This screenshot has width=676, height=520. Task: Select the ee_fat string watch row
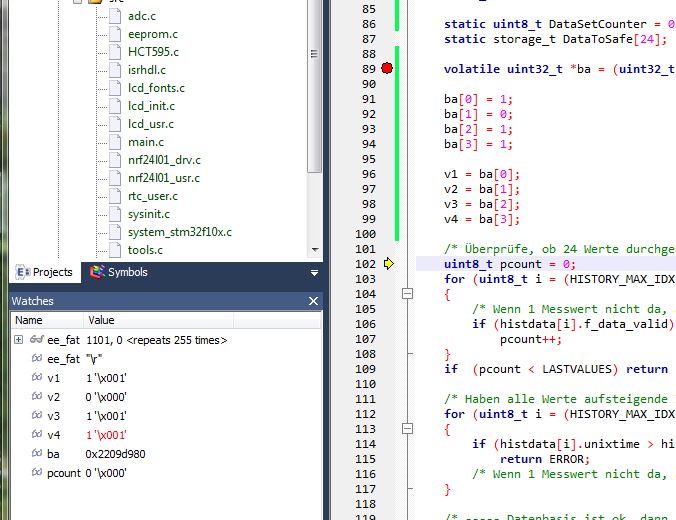(166, 359)
